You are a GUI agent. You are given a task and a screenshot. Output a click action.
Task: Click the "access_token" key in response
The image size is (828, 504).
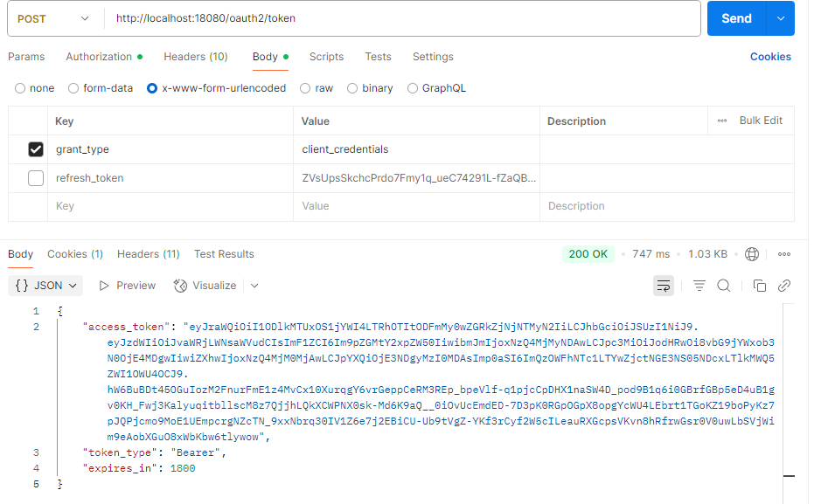tap(126, 327)
